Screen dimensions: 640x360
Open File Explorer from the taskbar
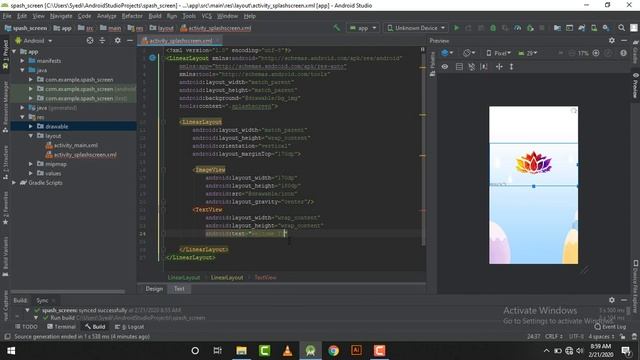coord(241,350)
